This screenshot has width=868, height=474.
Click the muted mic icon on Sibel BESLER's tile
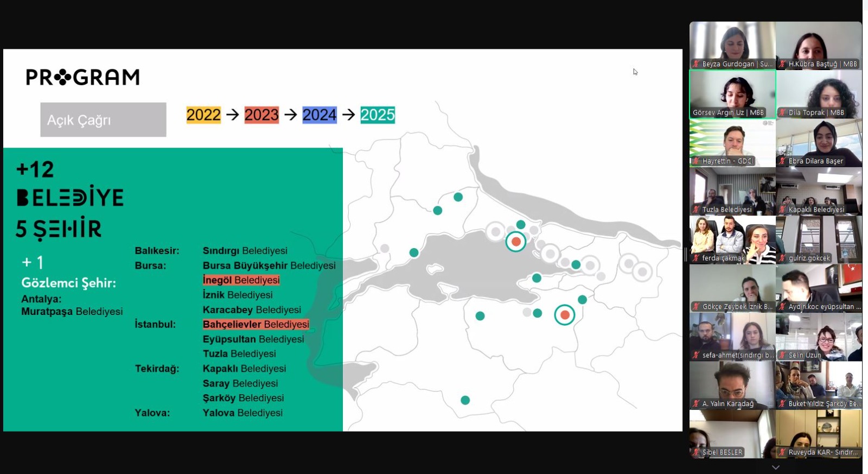[x=696, y=452]
